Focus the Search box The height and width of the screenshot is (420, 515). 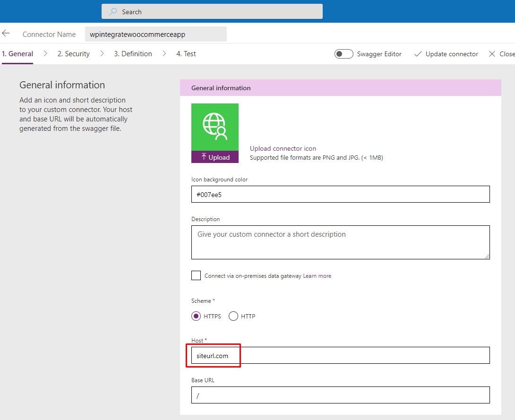click(x=212, y=11)
